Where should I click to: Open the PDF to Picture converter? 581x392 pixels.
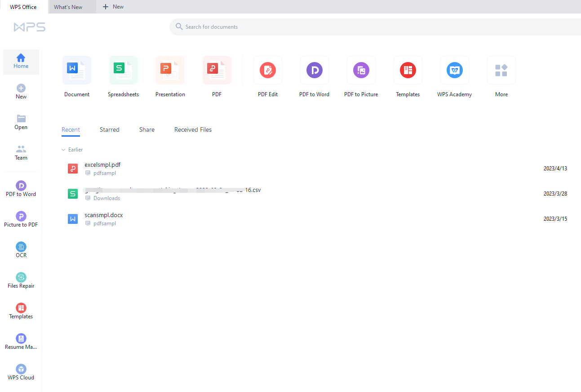point(361,70)
